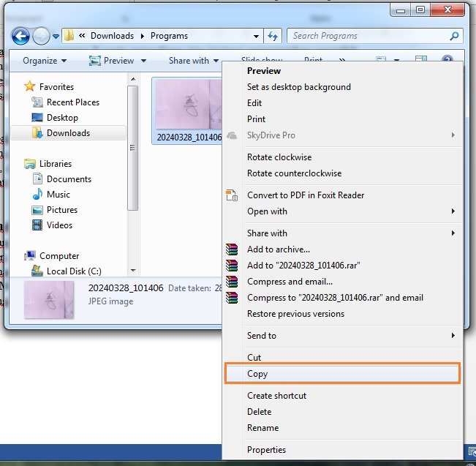
Task: Click the search magnifier icon
Action: tap(454, 36)
